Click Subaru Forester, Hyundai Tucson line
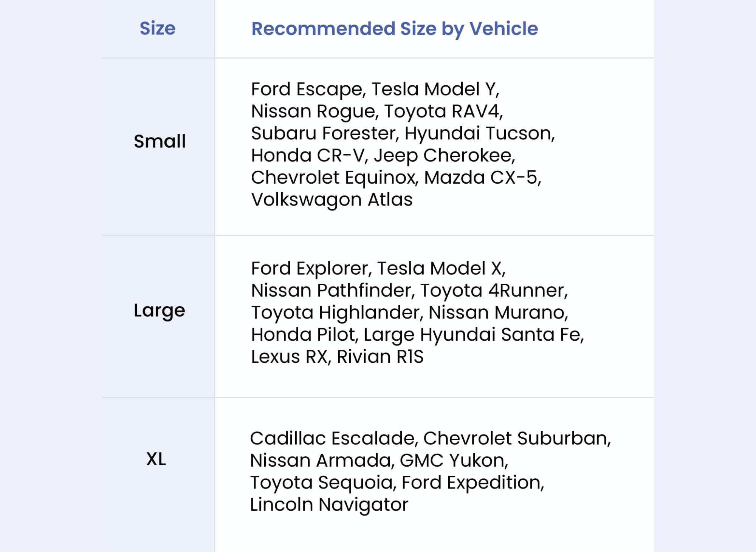Image resolution: width=756 pixels, height=552 pixels. pos(403,134)
